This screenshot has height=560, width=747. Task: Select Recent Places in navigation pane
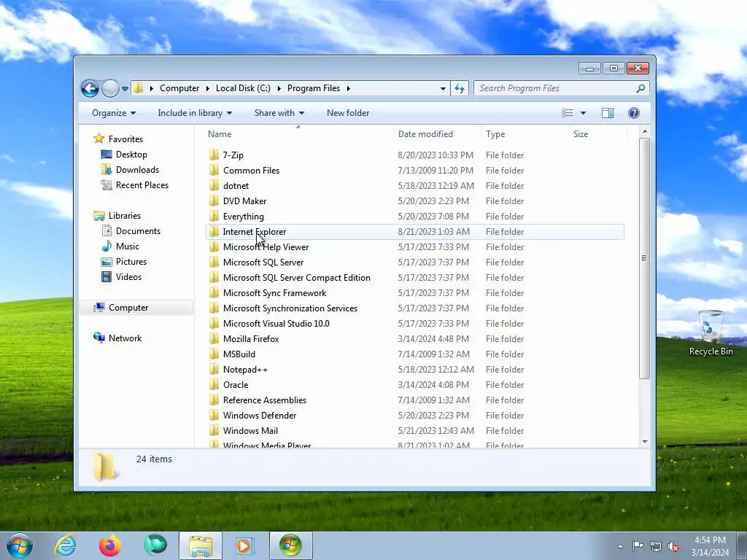[x=142, y=184]
